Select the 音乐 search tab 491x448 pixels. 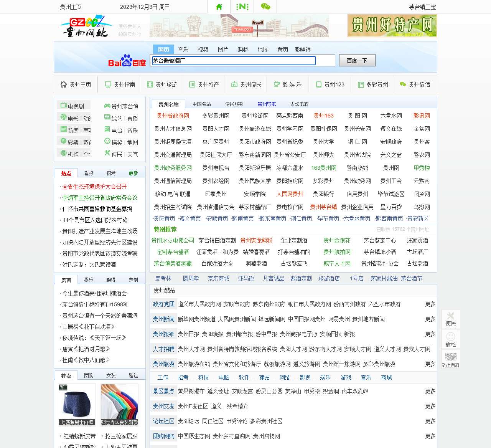pos(183,50)
